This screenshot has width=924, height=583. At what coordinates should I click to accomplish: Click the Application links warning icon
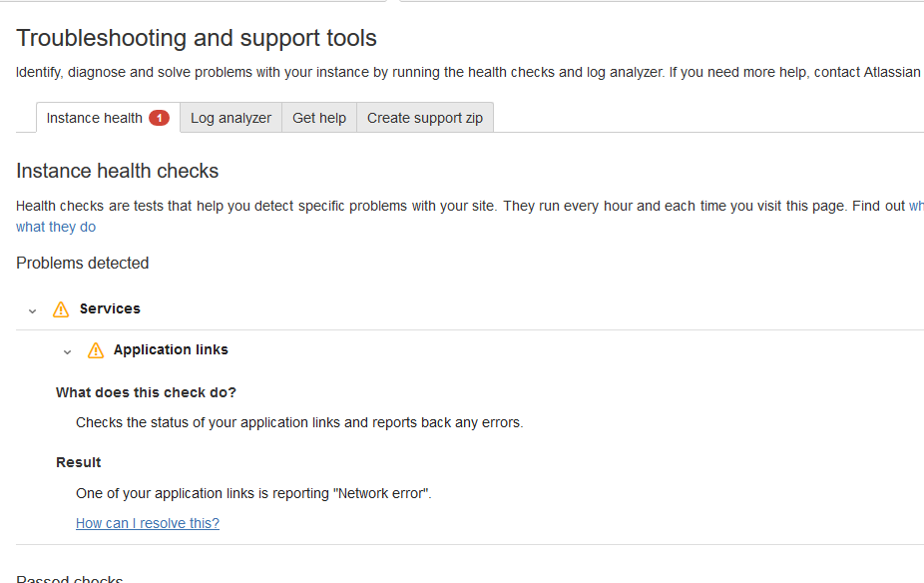[96, 350]
